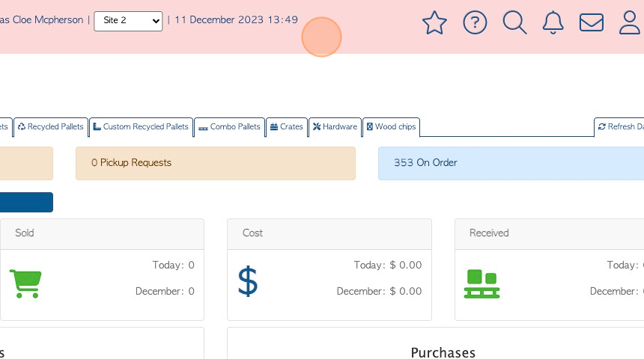
Task: Open the user profile icon
Action: point(630,22)
